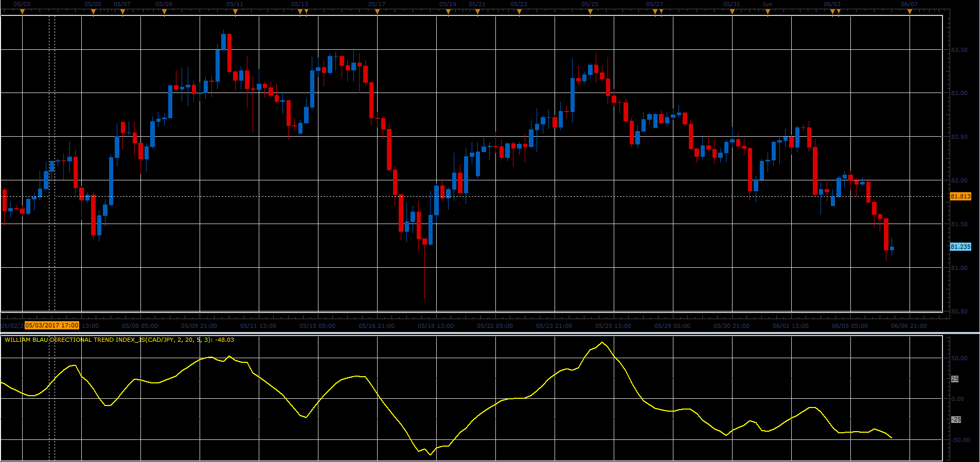
Task: Click the -25 level tag on indicator axis
Action: (x=956, y=419)
